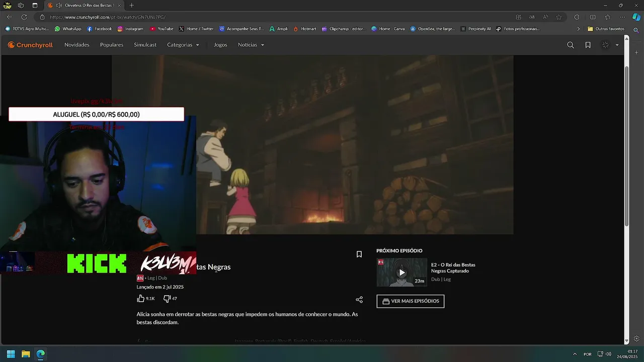Image resolution: width=644 pixels, height=362 pixels.
Task: Click VER MAIS EPISÓDIOS button
Action: pyautogui.click(x=411, y=301)
